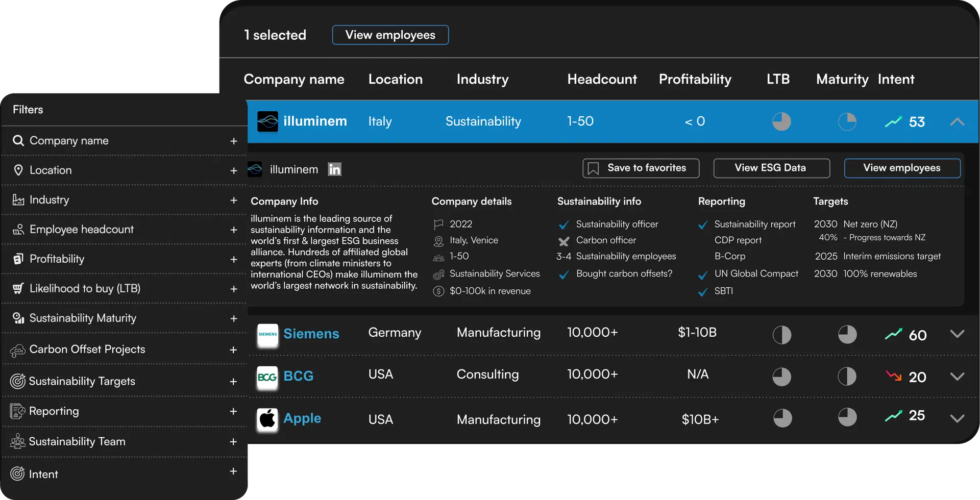Viewport: 980px width, 500px height.
Task: Collapse the illuminem row details
Action: point(957,121)
